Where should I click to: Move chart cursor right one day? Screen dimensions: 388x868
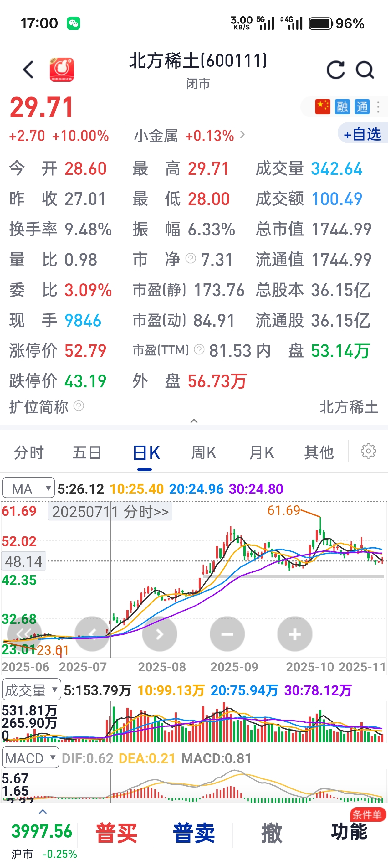click(160, 634)
